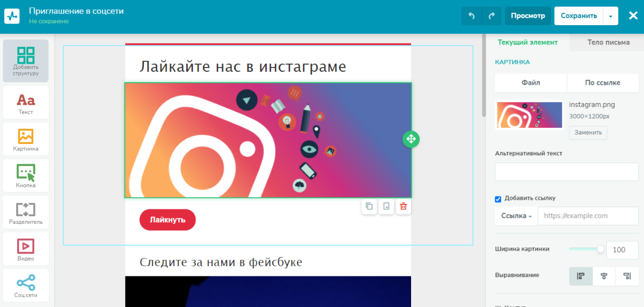The height and width of the screenshot is (307, 644).
Task: Choose the Файл image source tab
Action: (x=531, y=83)
